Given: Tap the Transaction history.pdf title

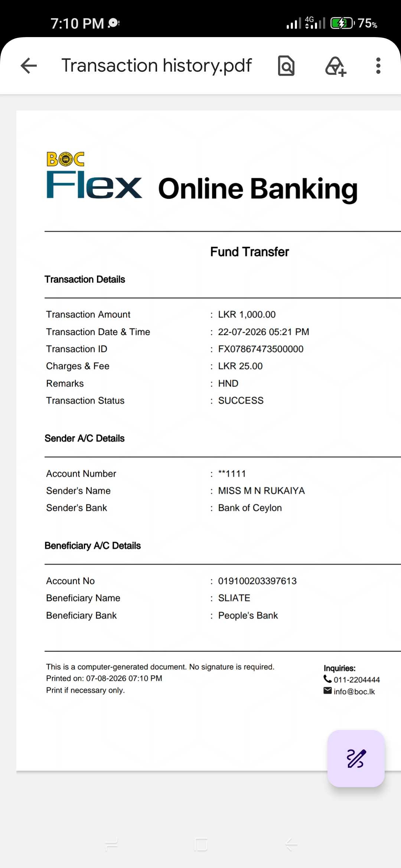Looking at the screenshot, I should pyautogui.click(x=156, y=66).
